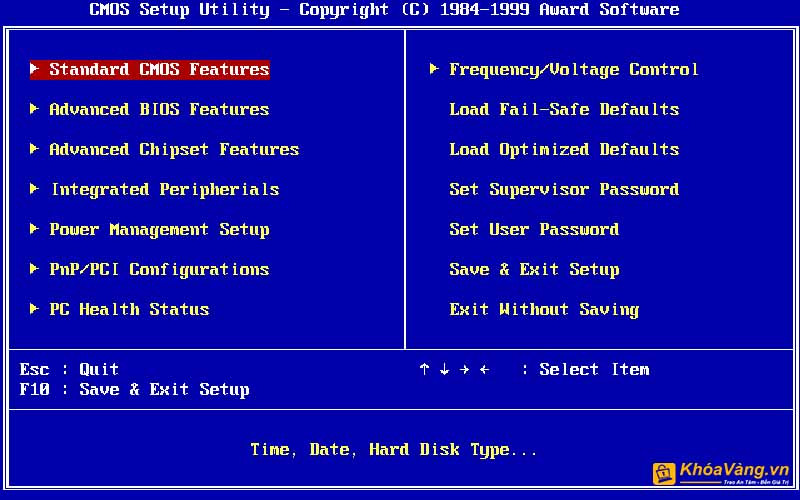Click the left arrow key symbol
The image size is (800, 500).
484,369
